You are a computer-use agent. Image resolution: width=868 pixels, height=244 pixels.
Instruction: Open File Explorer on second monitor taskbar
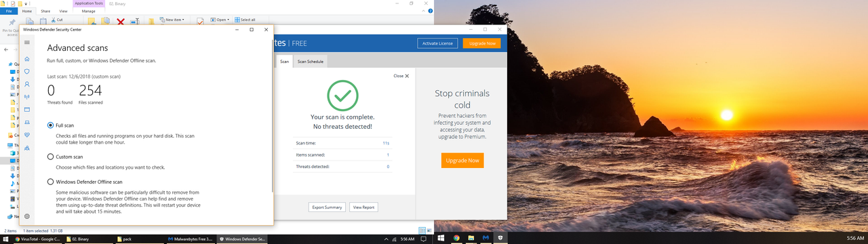tap(471, 239)
